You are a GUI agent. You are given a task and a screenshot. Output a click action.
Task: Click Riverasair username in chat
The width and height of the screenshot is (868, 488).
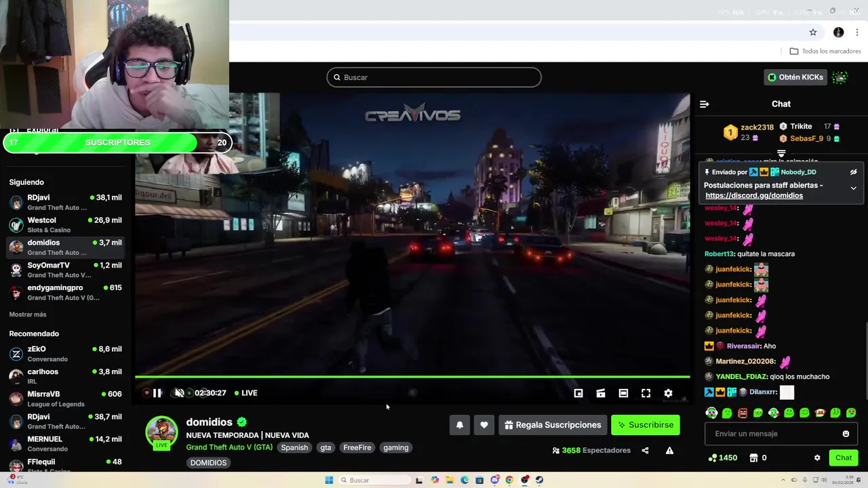[x=744, y=346]
